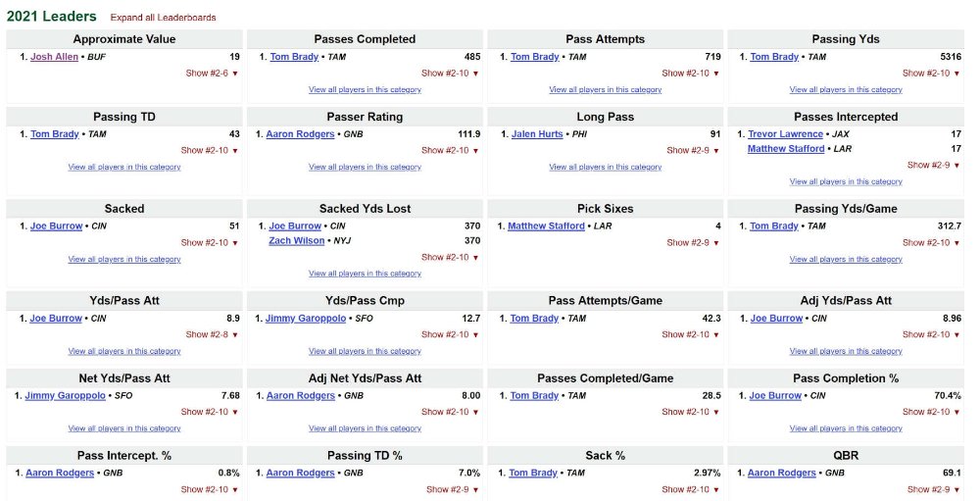View all players in Passing Yds category
The image size is (980, 501).
(x=846, y=90)
